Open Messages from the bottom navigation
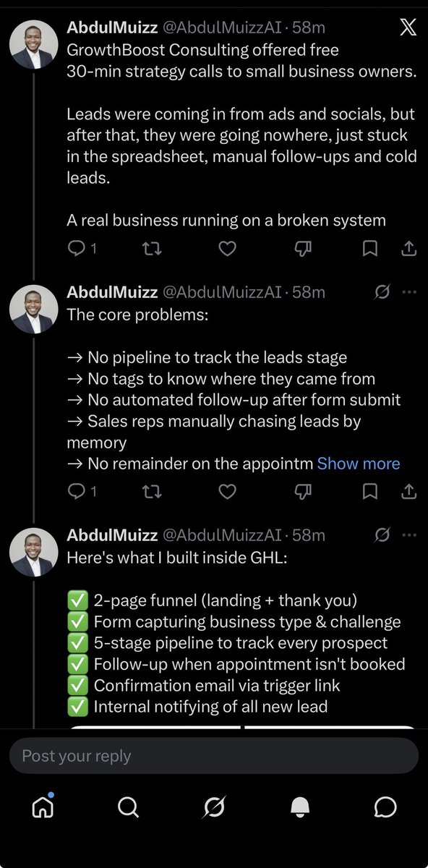The width and height of the screenshot is (428, 868). point(386,806)
